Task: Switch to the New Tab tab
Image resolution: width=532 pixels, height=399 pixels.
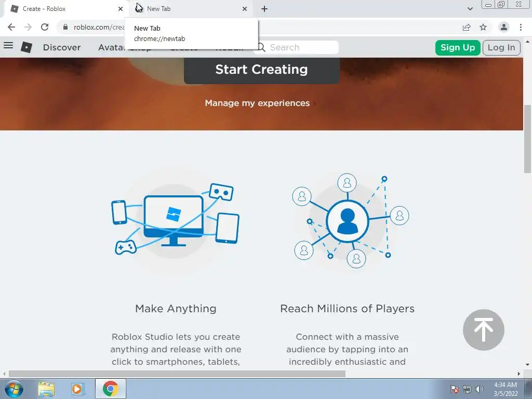Action: pos(190,9)
